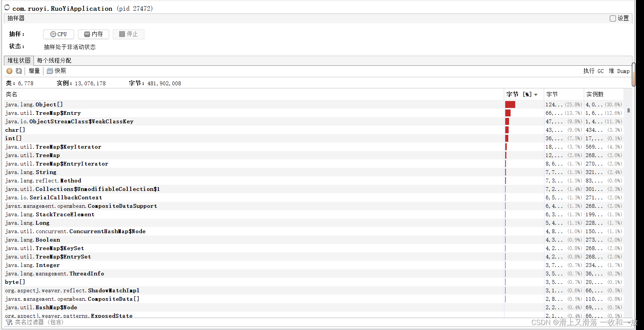Select Collections$UnmodifiableCollection$1 row
The width and height of the screenshot is (644, 330).
click(314, 189)
